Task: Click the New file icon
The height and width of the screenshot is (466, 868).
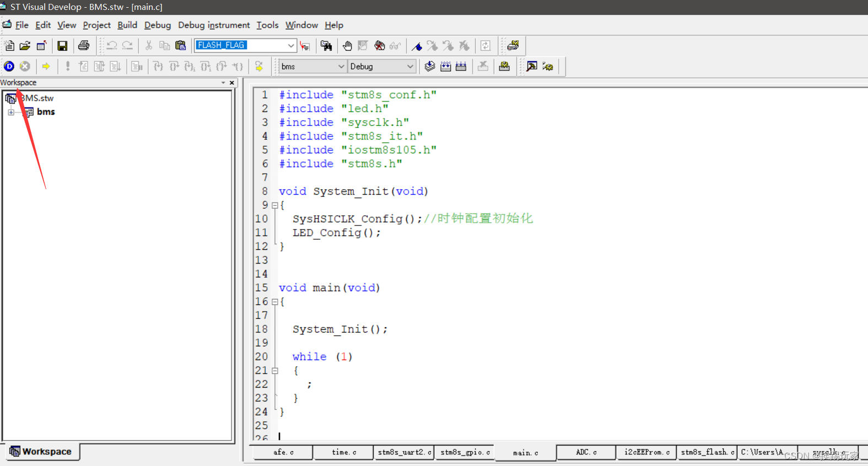Action: [9, 46]
